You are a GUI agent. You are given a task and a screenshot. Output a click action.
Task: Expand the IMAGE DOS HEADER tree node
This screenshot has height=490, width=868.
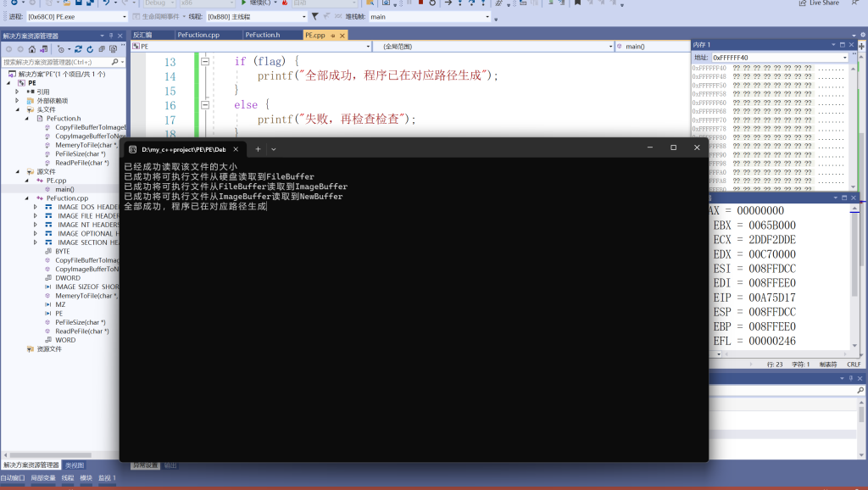coord(35,207)
